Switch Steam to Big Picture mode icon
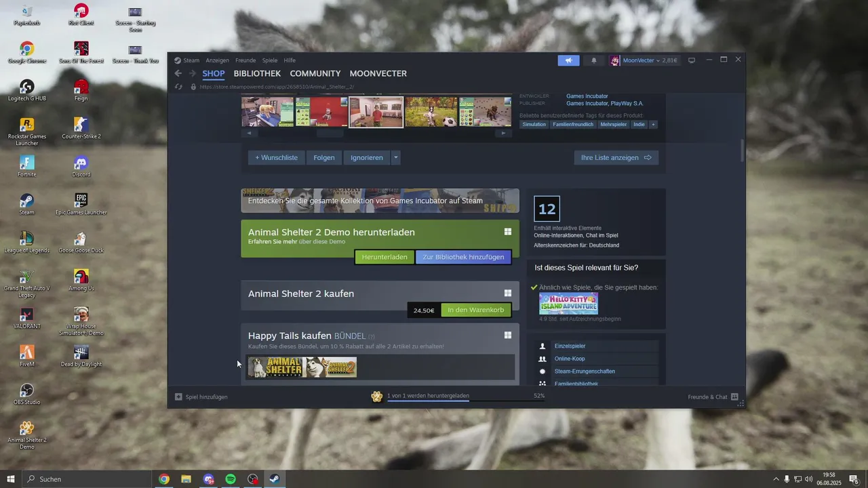 point(692,60)
